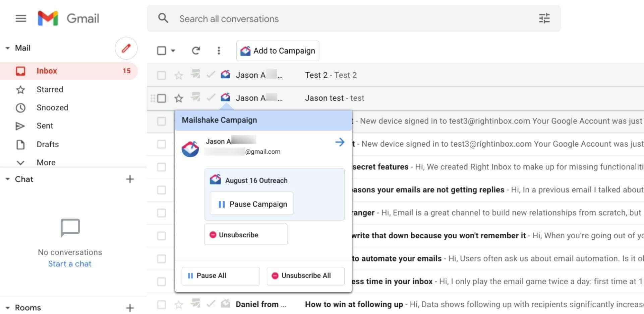
Task: Click the Gmail logo
Action: click(68, 18)
